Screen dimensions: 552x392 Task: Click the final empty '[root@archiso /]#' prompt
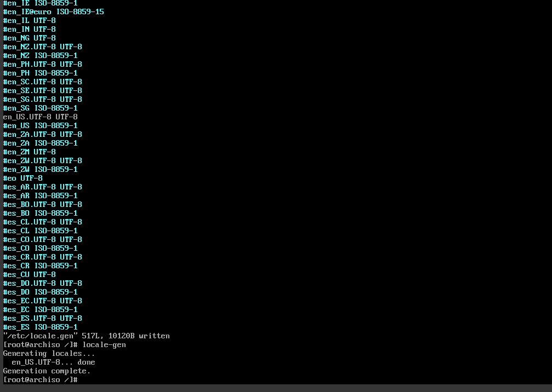tap(40, 380)
